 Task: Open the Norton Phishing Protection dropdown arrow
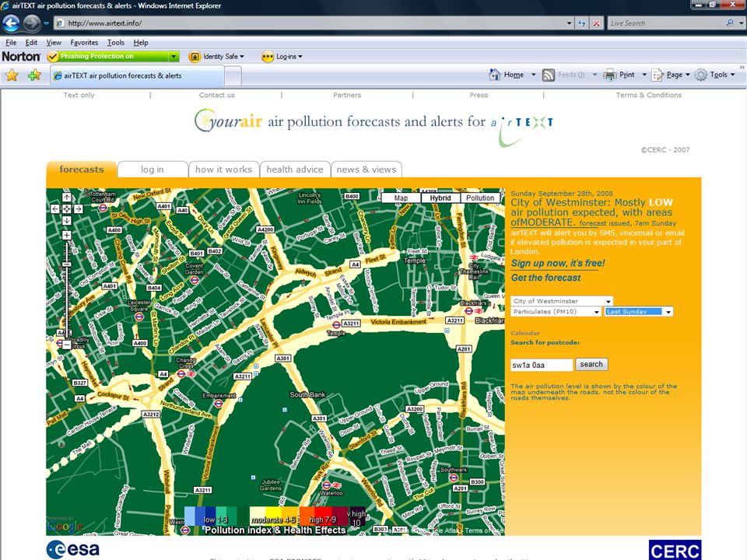174,57
